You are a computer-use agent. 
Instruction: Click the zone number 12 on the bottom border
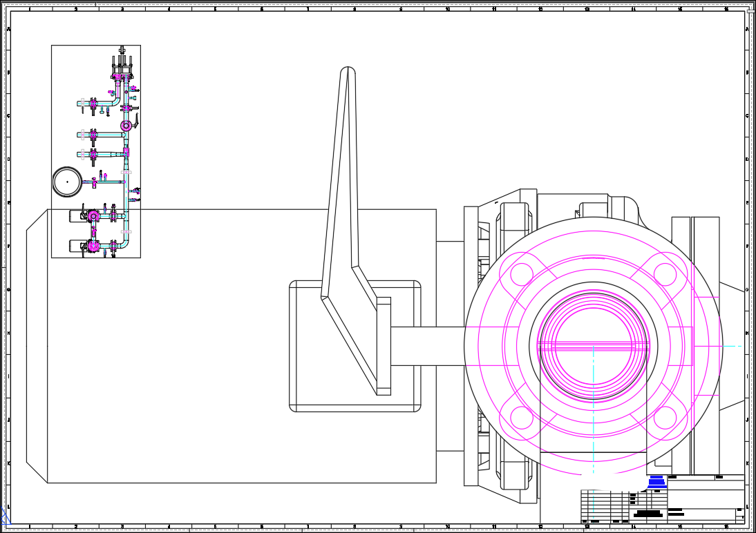540,526
